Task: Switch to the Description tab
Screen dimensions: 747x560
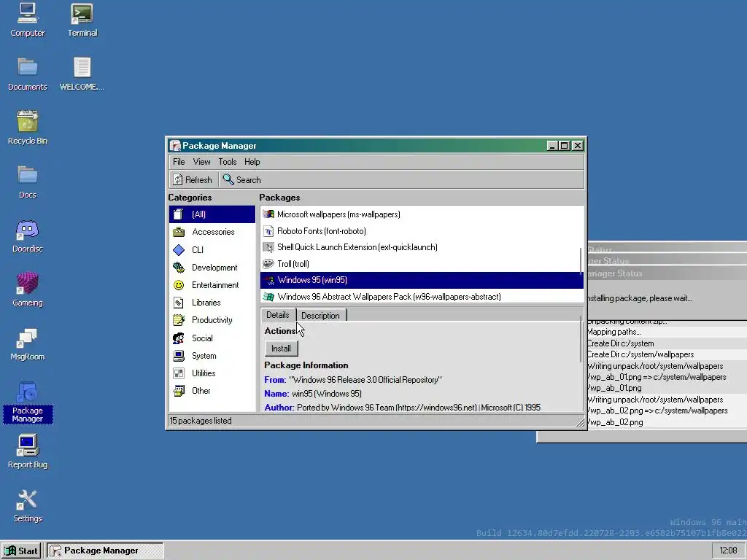Action: tap(321, 315)
